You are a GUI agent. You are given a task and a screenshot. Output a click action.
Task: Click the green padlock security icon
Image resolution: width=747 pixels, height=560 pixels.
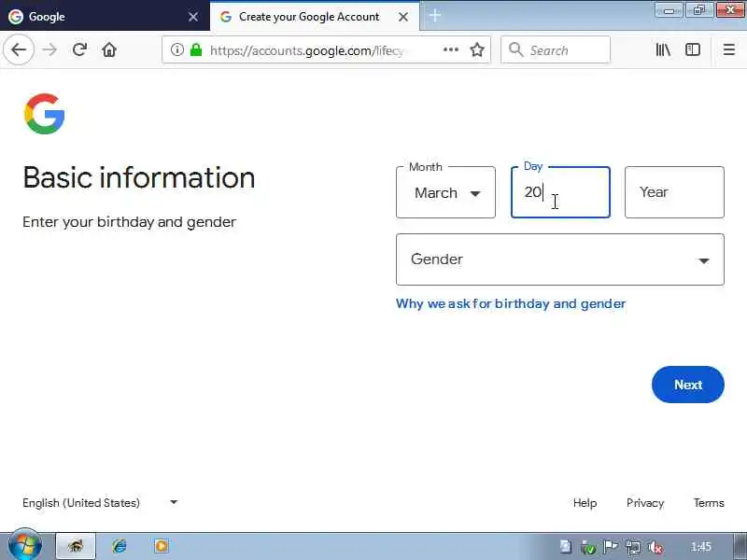click(x=196, y=49)
